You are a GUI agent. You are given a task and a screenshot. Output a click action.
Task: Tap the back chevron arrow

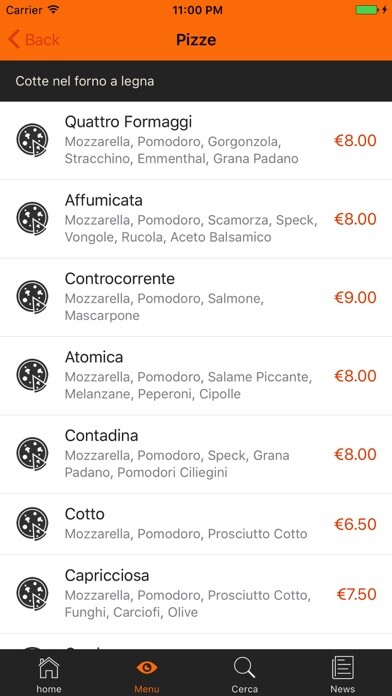tap(14, 40)
